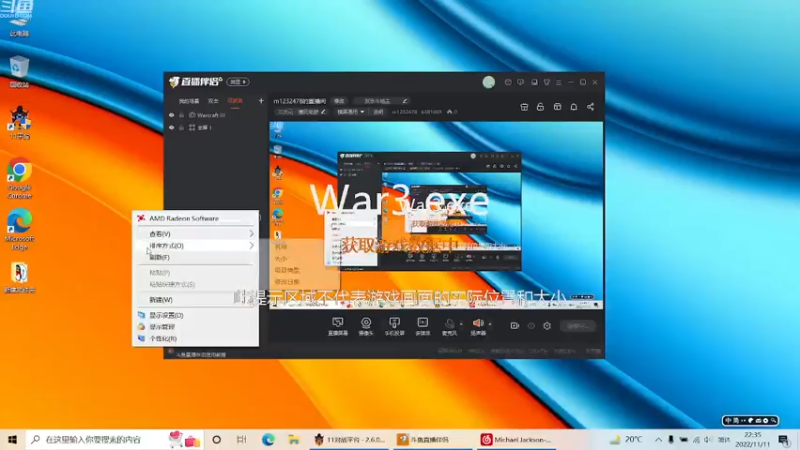The image size is (800, 450).
Task: Open Edge from the taskbar
Action: 268,439
